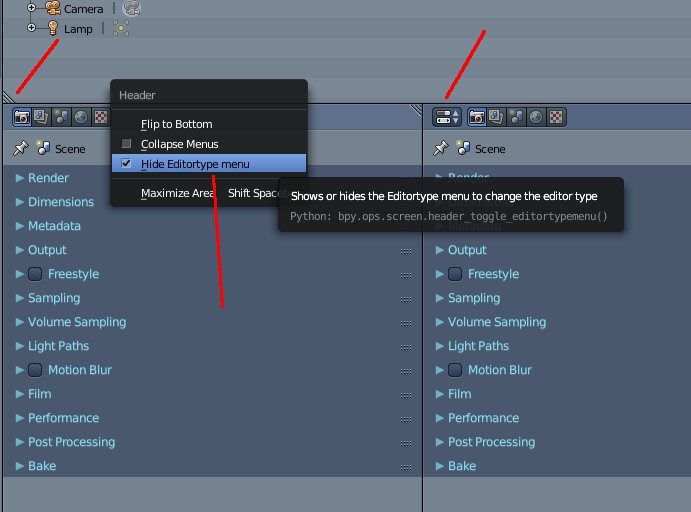Open the Render Layers tab in the left panel

click(41, 117)
